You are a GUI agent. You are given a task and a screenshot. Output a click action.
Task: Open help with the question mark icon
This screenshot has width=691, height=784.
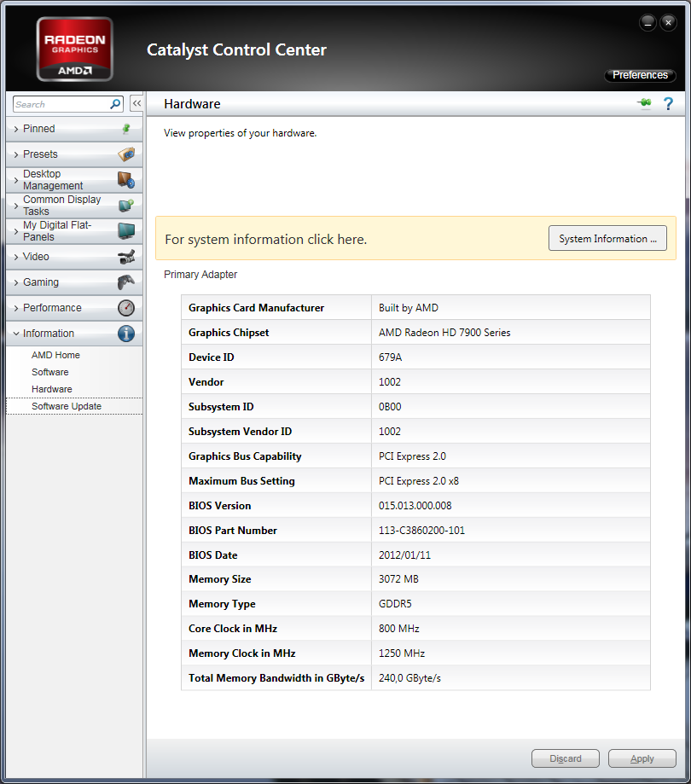pos(668,103)
